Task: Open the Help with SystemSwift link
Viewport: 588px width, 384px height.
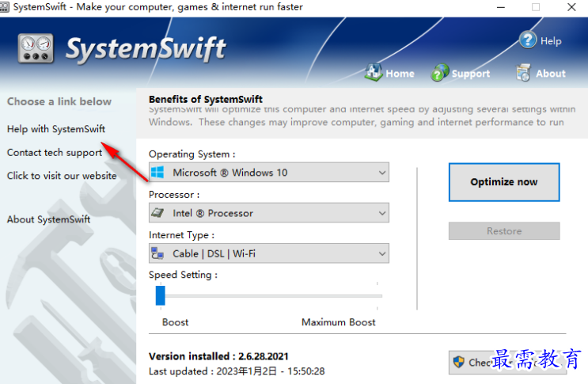Action: [x=56, y=129]
